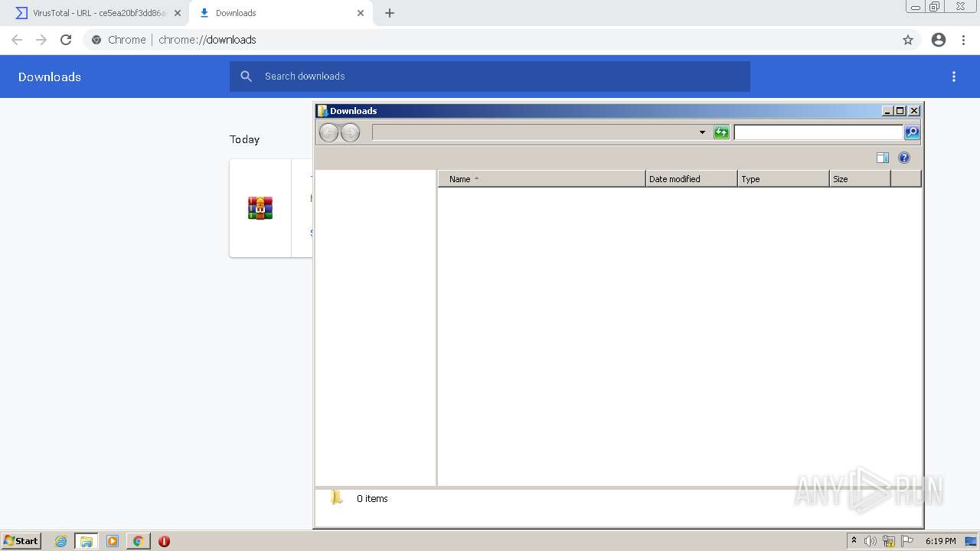Click the Explorer Forward arrow button
This screenshot has height=551, width=980.
click(x=350, y=132)
